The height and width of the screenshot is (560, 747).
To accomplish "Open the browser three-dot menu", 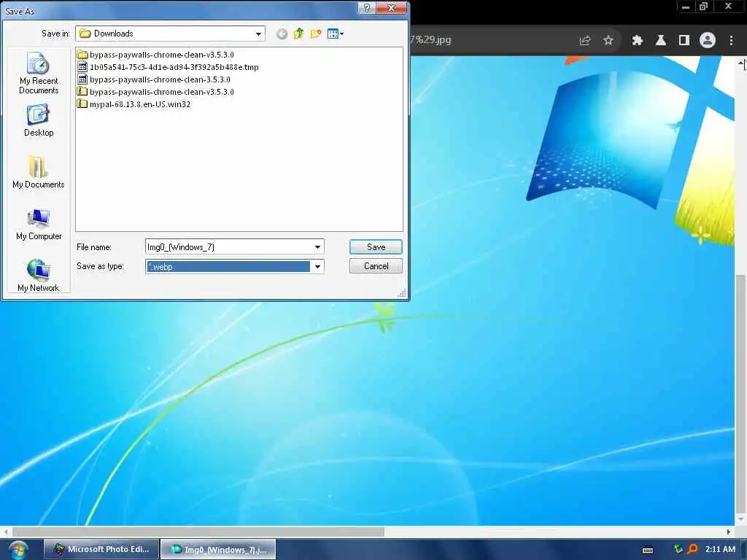I will click(x=731, y=41).
